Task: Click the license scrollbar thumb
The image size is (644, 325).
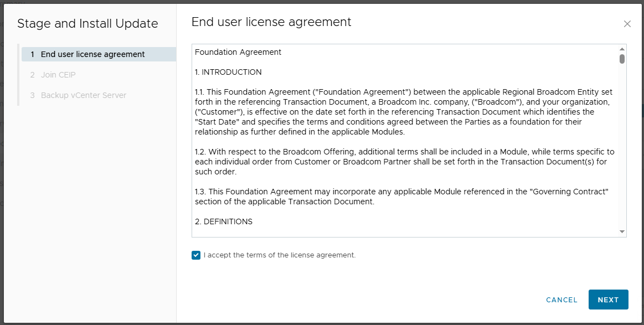Action: coord(622,59)
